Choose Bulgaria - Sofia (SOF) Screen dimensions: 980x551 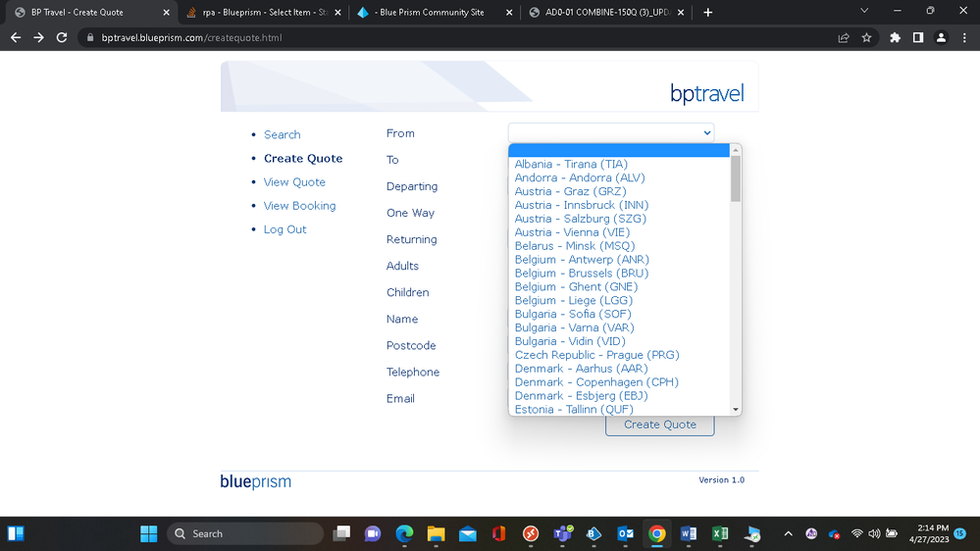point(619,315)
